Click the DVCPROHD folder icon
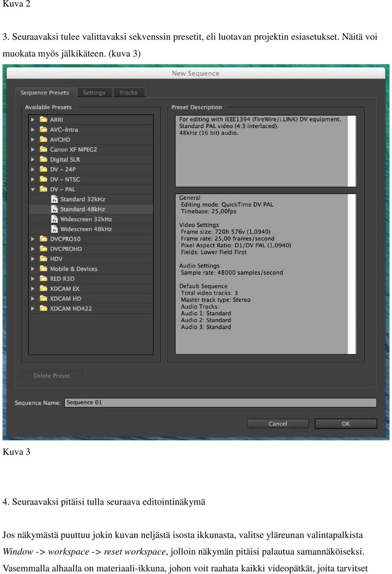This screenshot has height=574, width=392. pyautogui.click(x=43, y=248)
